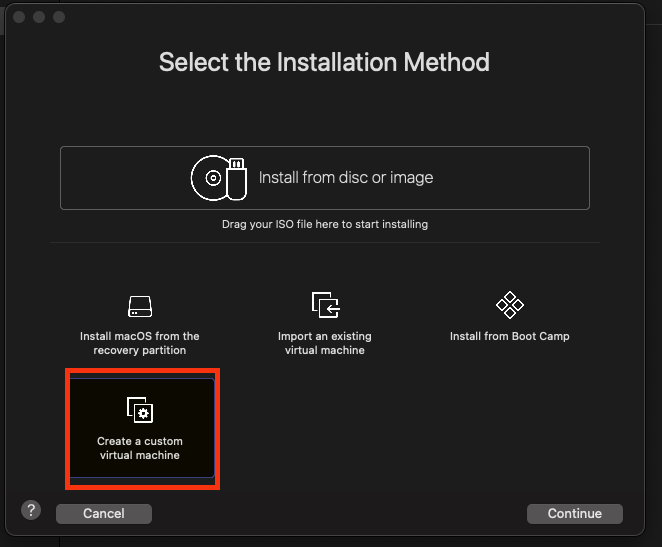This screenshot has width=662, height=547.
Task: Click the 'Drag your ISO file here' hint text
Action: [324, 224]
